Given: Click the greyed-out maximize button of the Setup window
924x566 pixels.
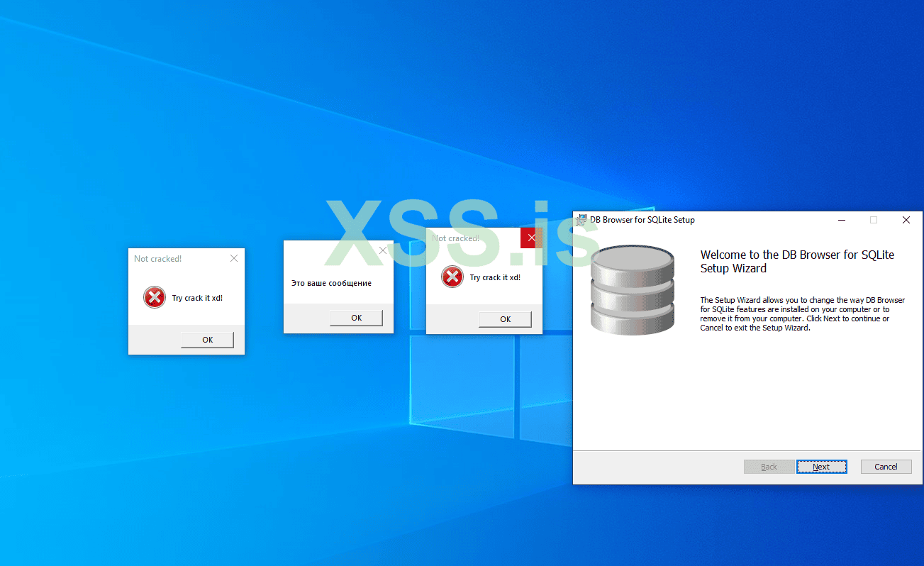Looking at the screenshot, I should 874,220.
